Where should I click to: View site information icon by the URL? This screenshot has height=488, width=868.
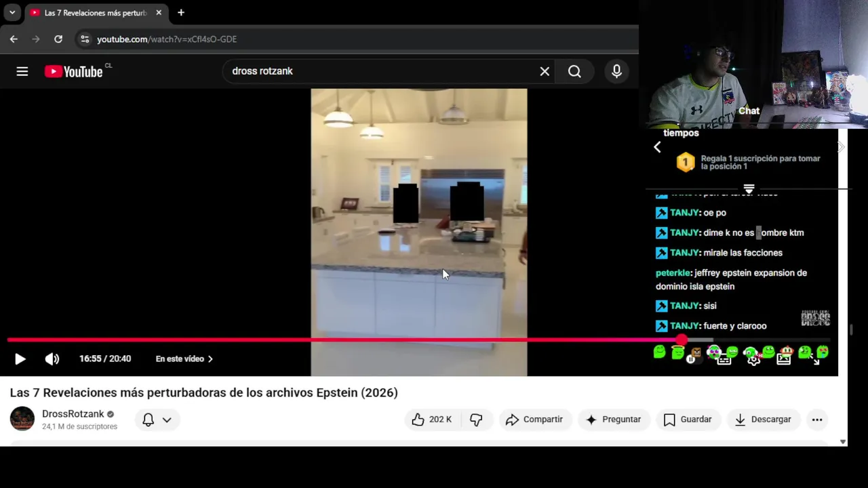point(85,39)
